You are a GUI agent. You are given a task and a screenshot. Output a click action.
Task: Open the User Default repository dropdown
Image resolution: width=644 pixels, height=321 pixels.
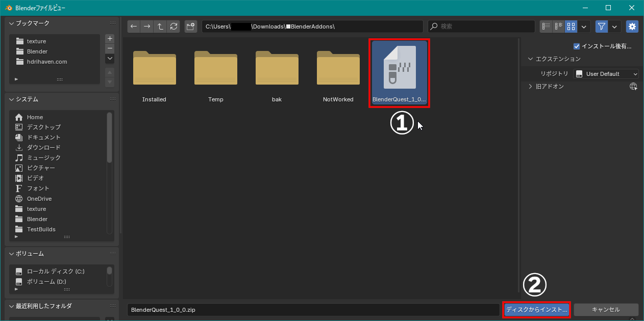pyautogui.click(x=606, y=73)
